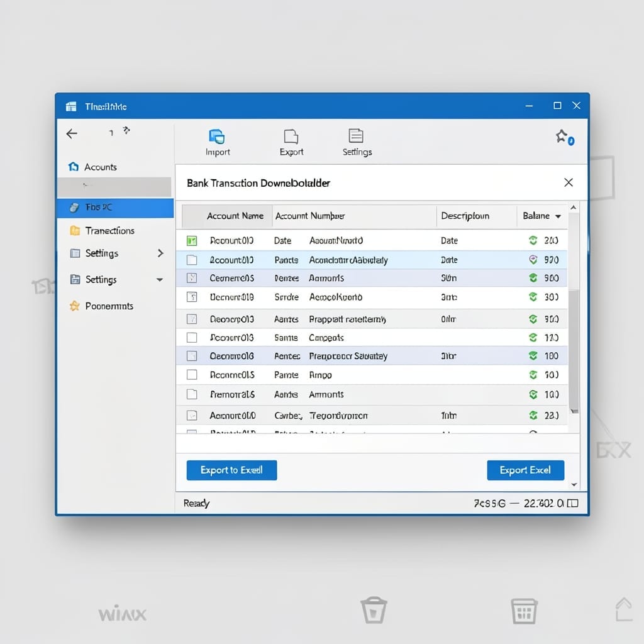The height and width of the screenshot is (644, 644).
Task: Click the Ready status text
Action: (196, 503)
